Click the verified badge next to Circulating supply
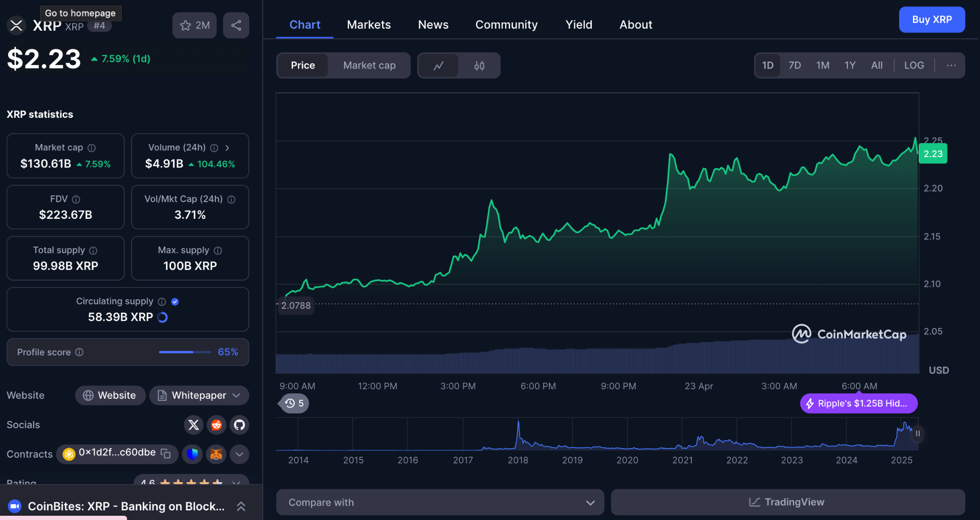980x520 pixels. click(175, 302)
